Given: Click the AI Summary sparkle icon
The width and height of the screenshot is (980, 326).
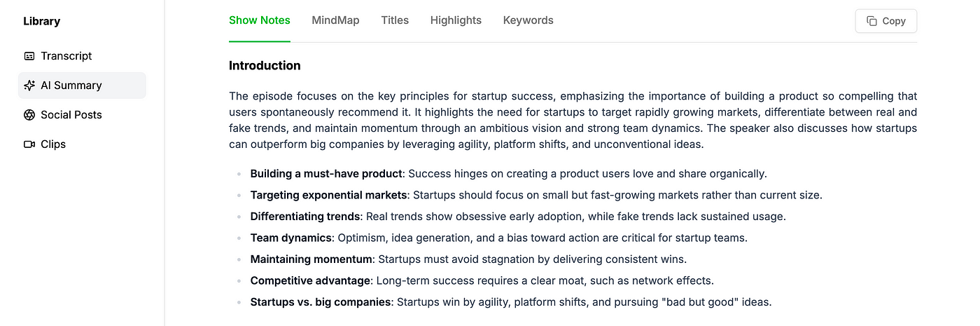Looking at the screenshot, I should pyautogui.click(x=29, y=86).
